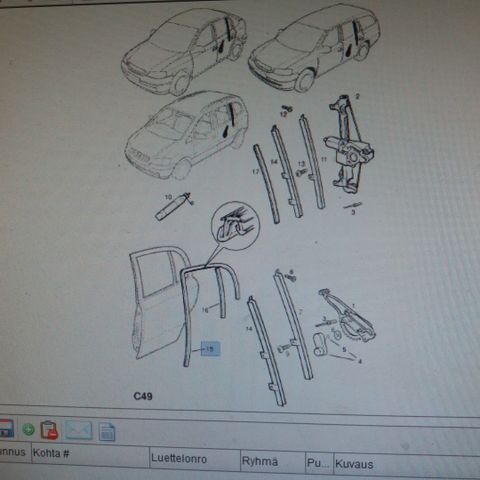Select callout 16 beside the door frame seal

(x=205, y=310)
